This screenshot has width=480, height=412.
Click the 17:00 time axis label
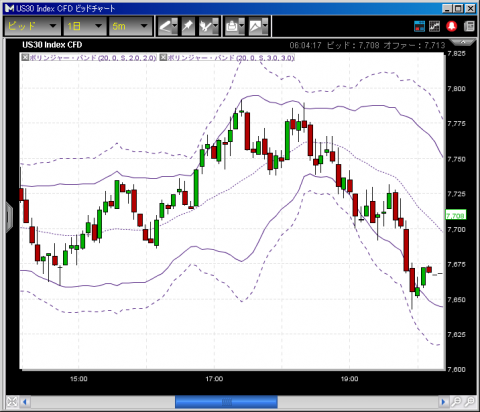(x=214, y=379)
